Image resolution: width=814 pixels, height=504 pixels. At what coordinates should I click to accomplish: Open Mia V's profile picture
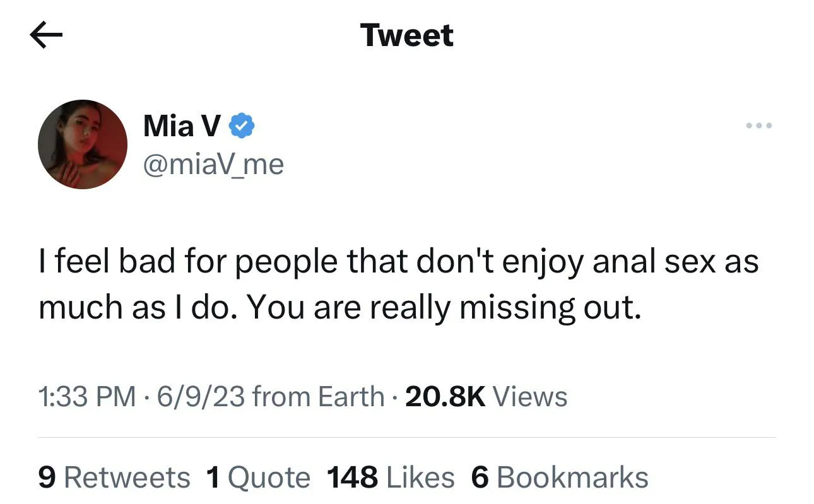coord(83,144)
